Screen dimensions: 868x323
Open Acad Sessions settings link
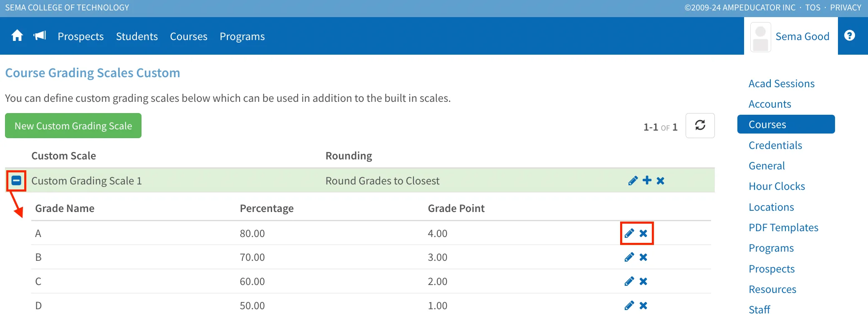781,83
